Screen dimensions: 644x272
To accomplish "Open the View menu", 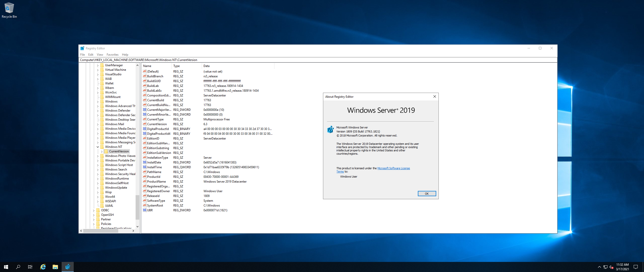I will point(100,54).
